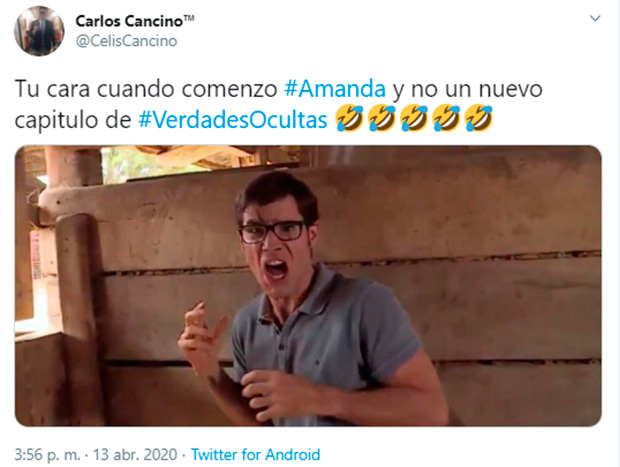Click the fourth rolling-laughing emoji
Screen dimensions: 620x467
446,118
